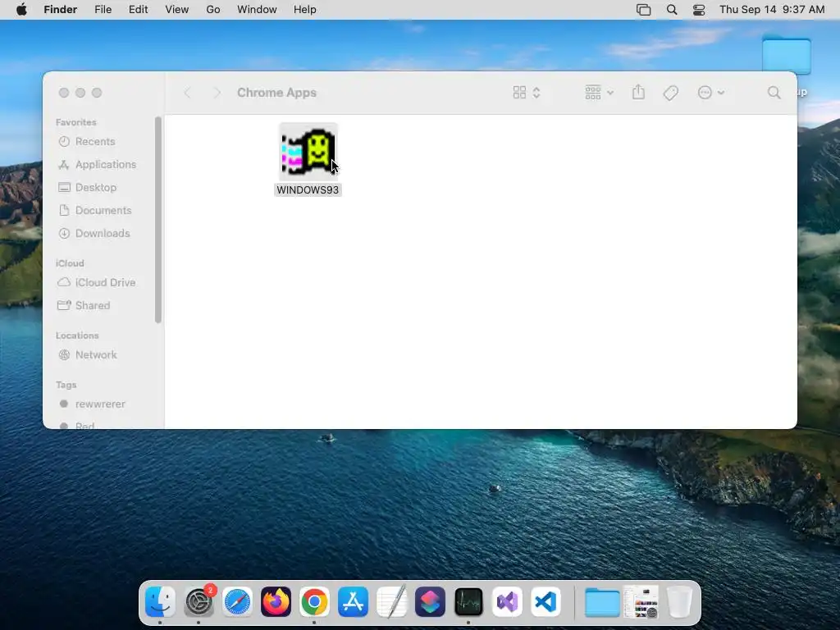The height and width of the screenshot is (630, 840).
Task: Open the view style up-down chevron
Action: (536, 93)
